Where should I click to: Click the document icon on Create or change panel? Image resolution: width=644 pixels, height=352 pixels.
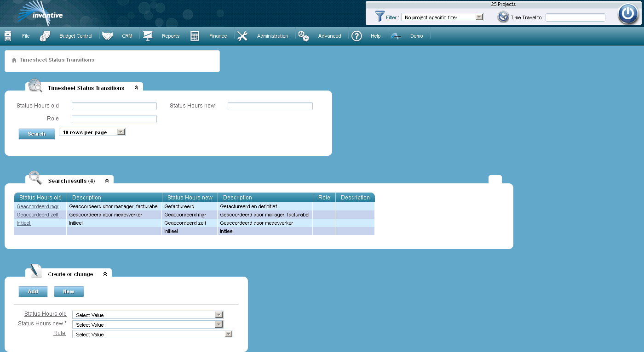click(34, 272)
